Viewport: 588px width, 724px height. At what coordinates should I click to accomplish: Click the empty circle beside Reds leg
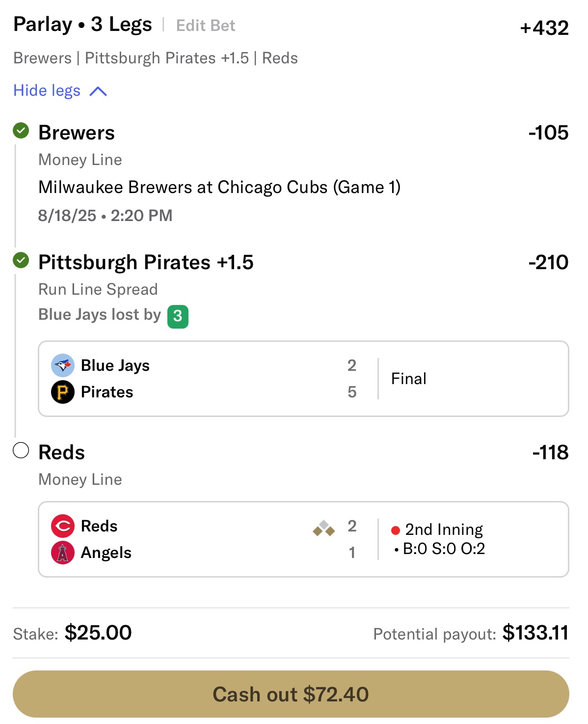21,450
